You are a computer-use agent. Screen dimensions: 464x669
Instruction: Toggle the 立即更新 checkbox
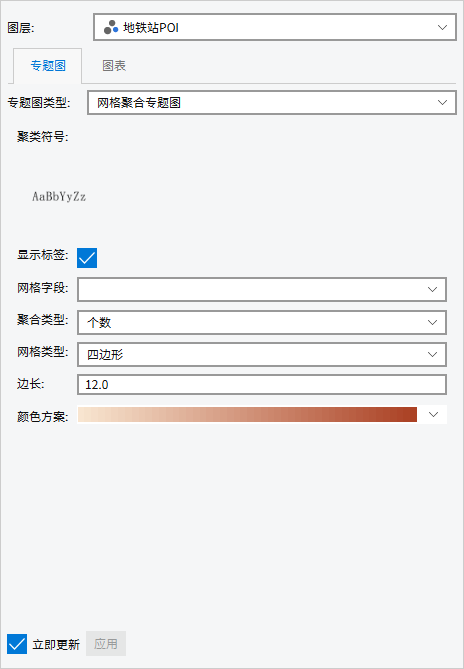tap(17, 644)
